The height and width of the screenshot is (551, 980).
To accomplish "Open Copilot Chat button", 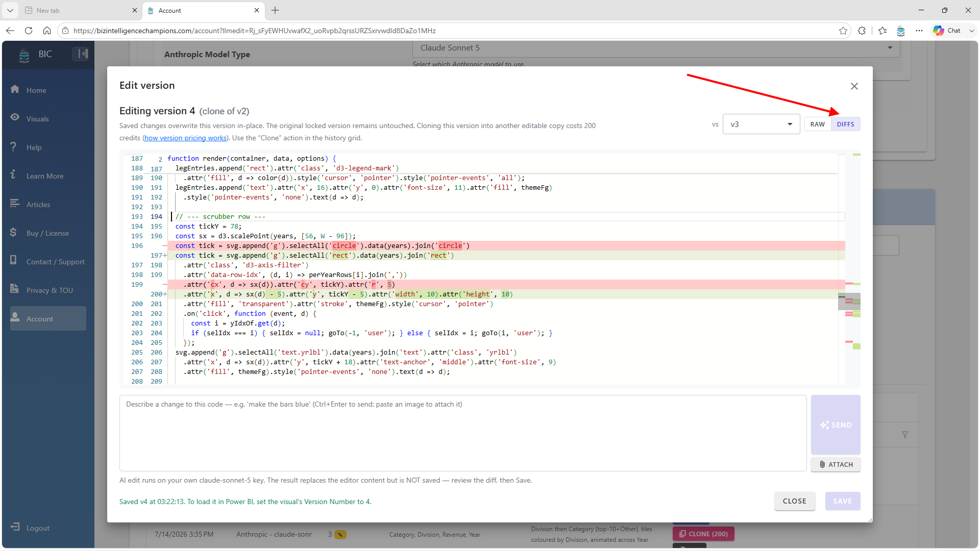I will pos(947,31).
